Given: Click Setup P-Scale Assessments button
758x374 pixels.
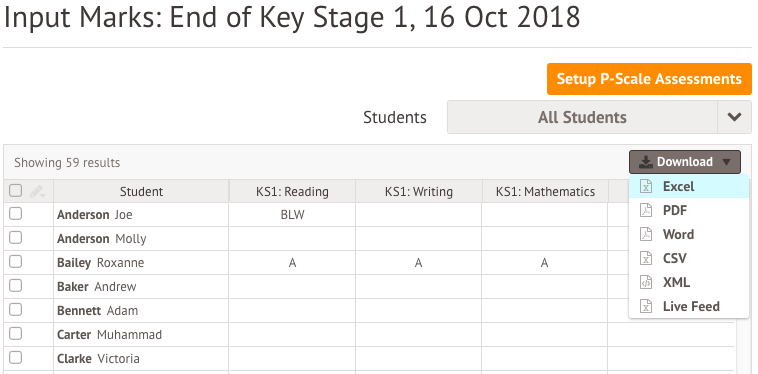Looking at the screenshot, I should pos(649,79).
